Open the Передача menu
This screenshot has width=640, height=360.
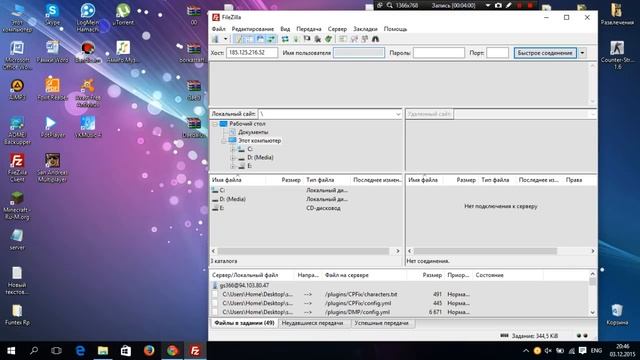[309, 29]
